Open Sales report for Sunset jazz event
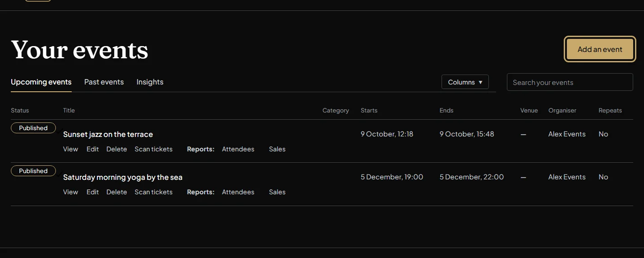The height and width of the screenshot is (258, 644). coord(277,149)
